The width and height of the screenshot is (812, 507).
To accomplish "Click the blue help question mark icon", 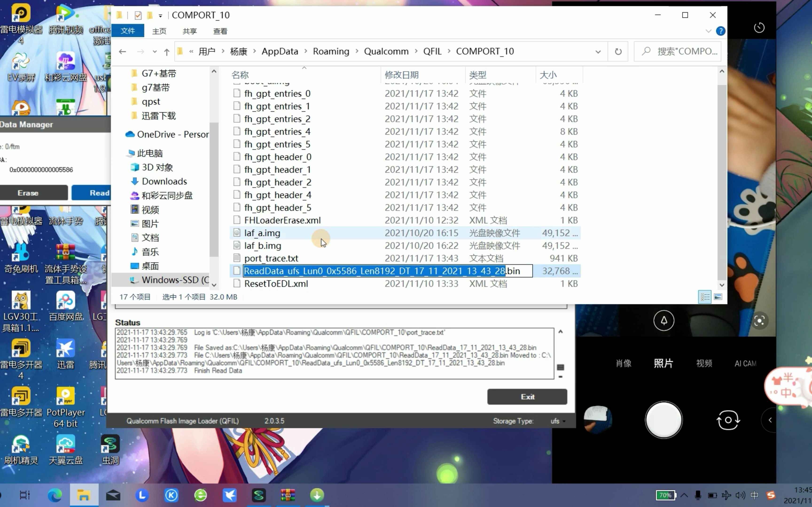I will coord(720,31).
